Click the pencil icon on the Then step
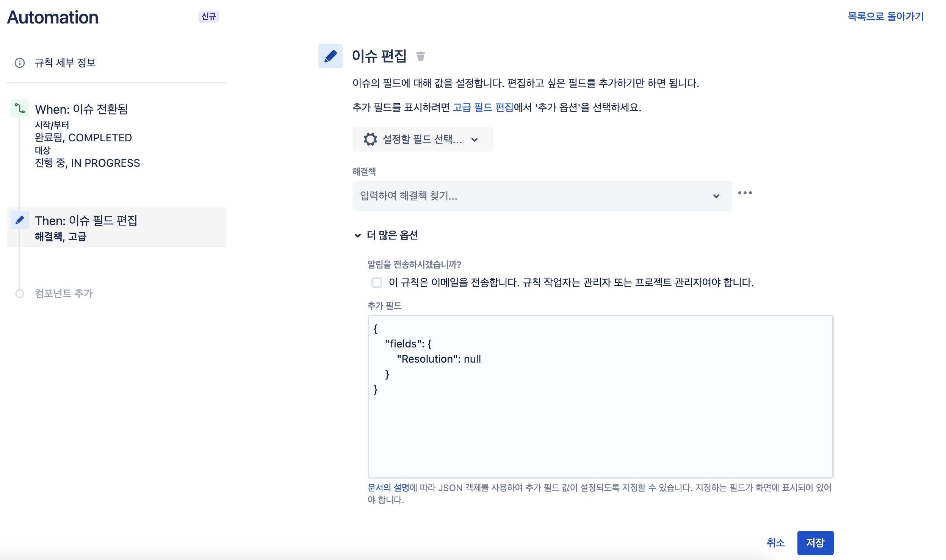Screen dimensions: 946x560 coord(20,220)
